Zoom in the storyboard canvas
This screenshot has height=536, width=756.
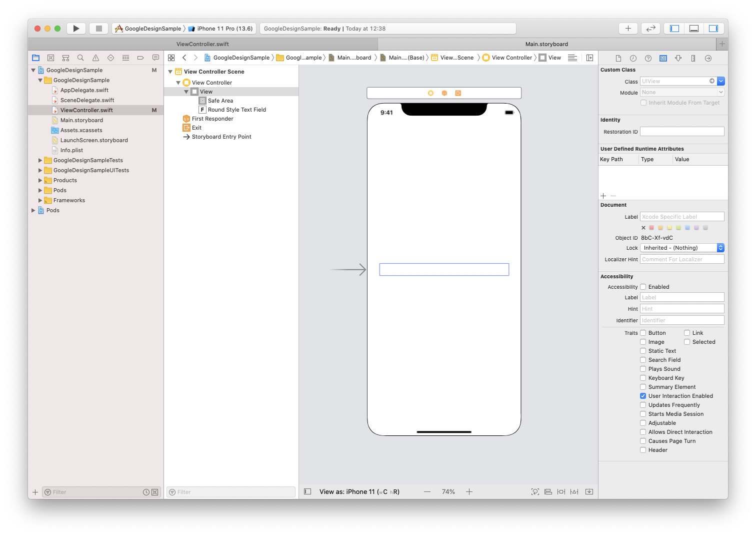[x=469, y=491]
